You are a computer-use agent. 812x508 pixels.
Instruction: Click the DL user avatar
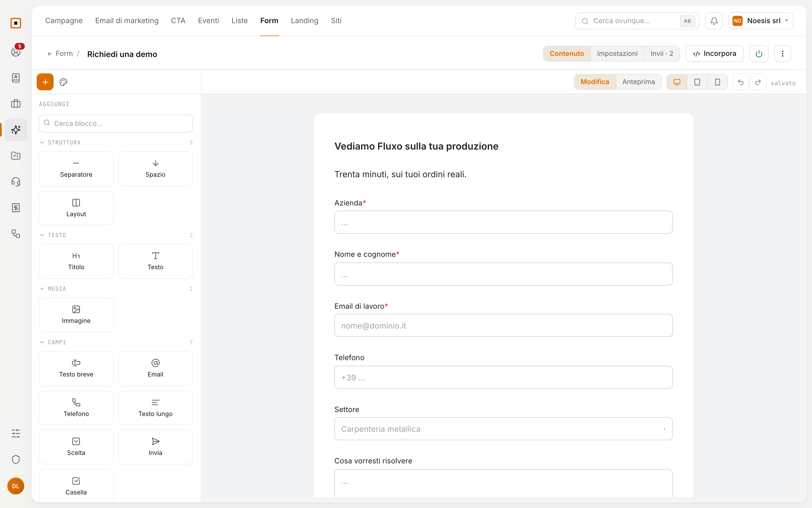[16, 486]
